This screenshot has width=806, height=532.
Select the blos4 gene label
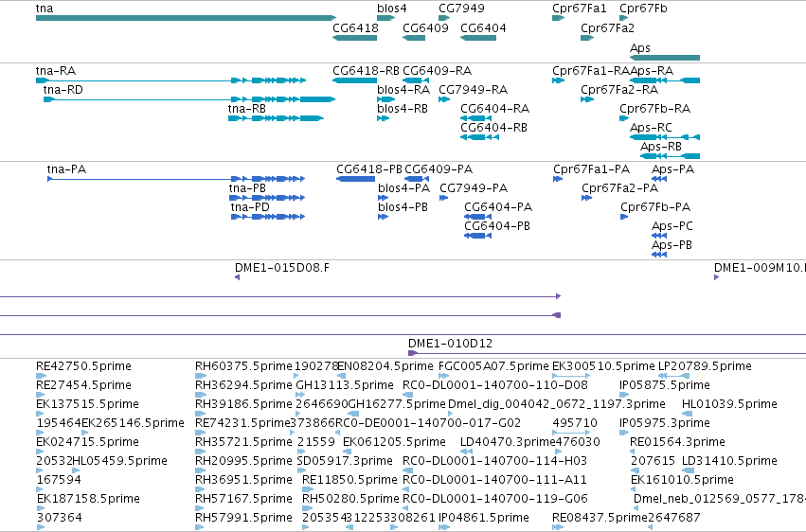[x=392, y=9]
